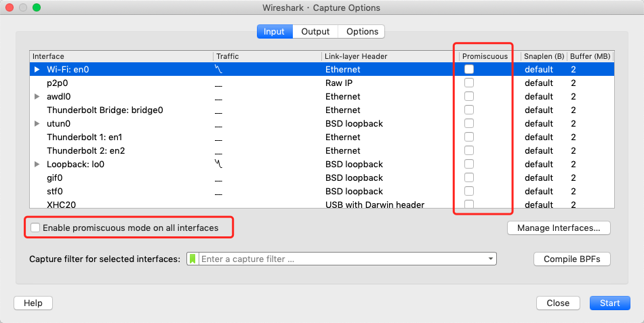644x323 pixels.
Task: Select the gif0 interface row
Action: [x=322, y=177]
